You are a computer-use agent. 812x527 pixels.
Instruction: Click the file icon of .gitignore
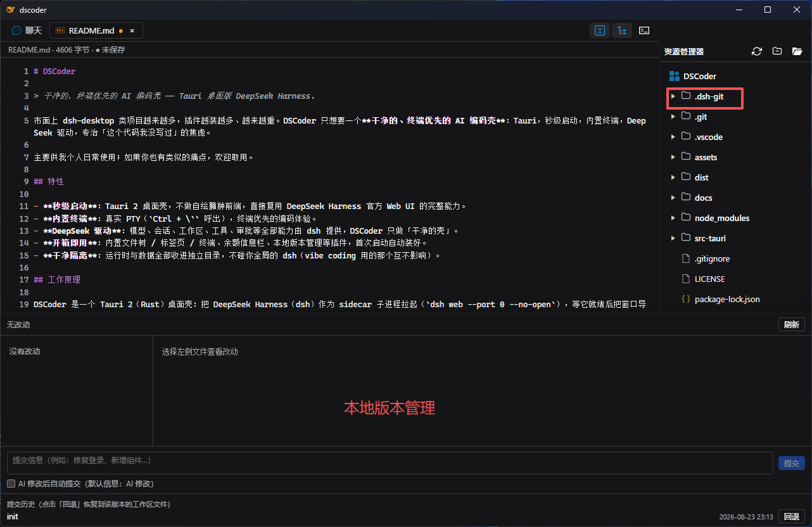point(685,258)
